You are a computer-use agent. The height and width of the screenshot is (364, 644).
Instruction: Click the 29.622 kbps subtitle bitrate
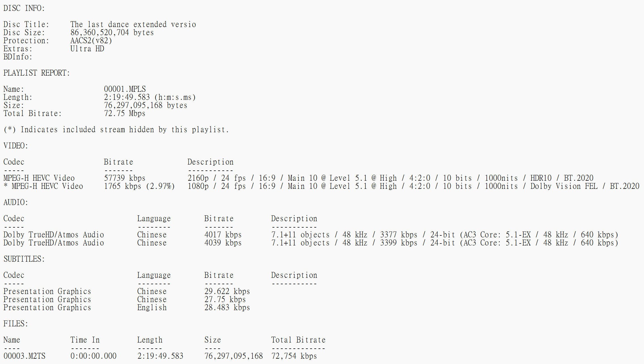coord(227,291)
